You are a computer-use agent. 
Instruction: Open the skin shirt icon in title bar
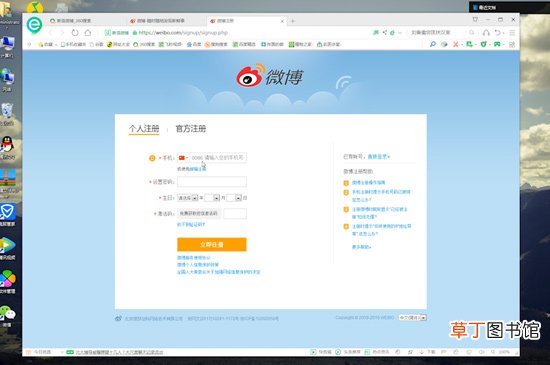tap(475, 20)
